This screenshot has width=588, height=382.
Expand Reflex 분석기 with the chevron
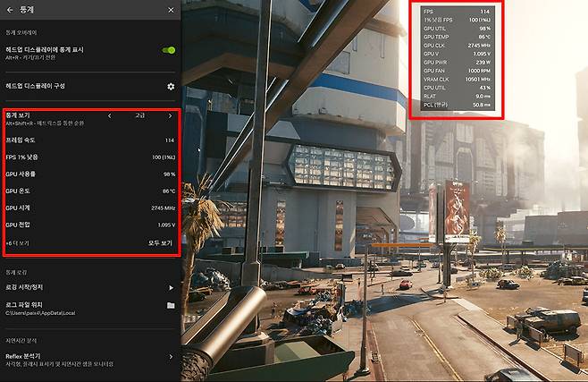(171, 357)
